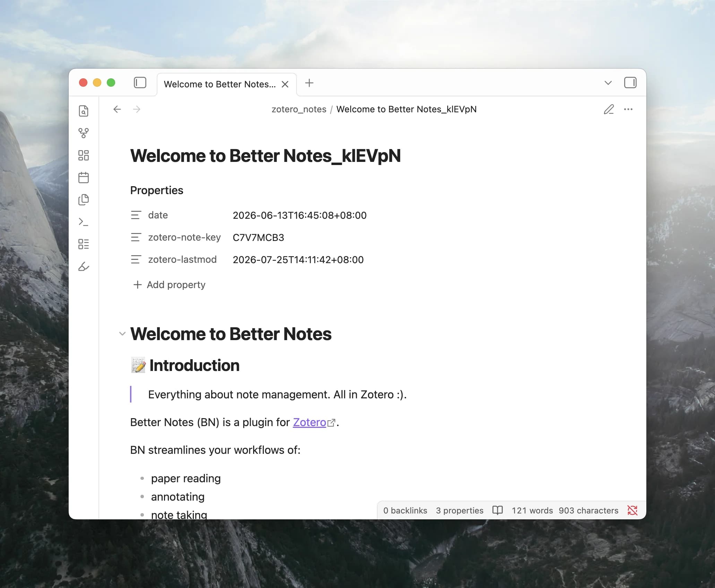Screen dimensions: 715x588
Task: Open command palette terminal icon
Action: [84, 222]
